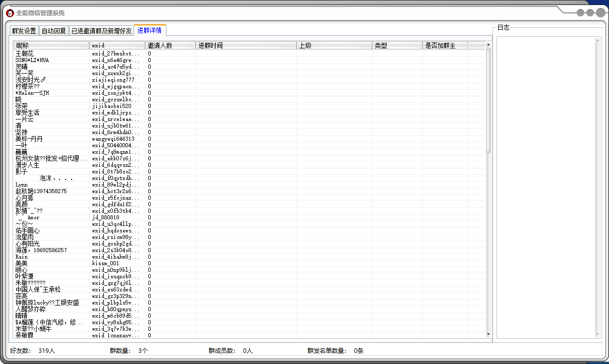Click the member list vertical scrollbar thumb
609x364 pixels.
[x=488, y=101]
